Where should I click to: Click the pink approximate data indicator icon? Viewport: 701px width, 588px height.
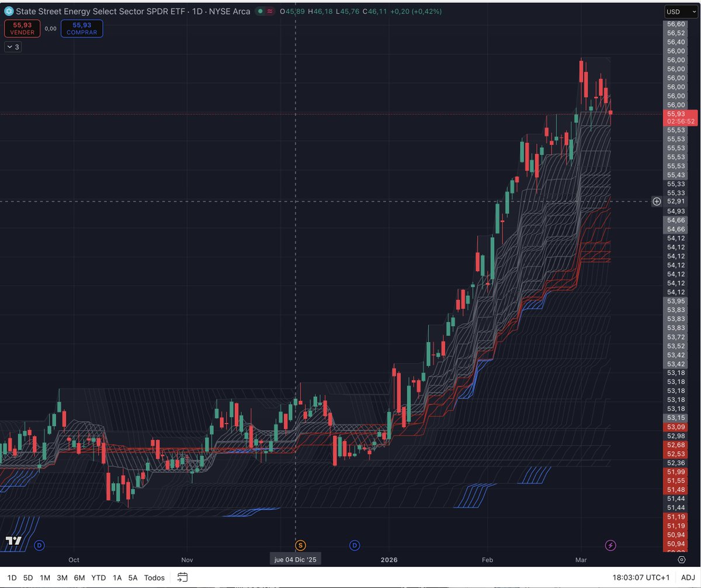click(x=270, y=11)
